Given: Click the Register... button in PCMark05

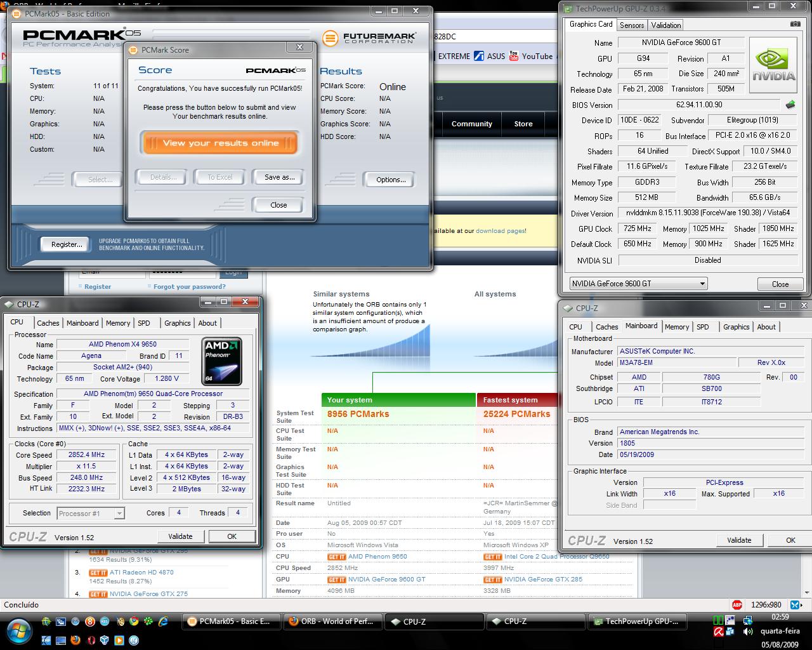Looking at the screenshot, I should point(67,244).
